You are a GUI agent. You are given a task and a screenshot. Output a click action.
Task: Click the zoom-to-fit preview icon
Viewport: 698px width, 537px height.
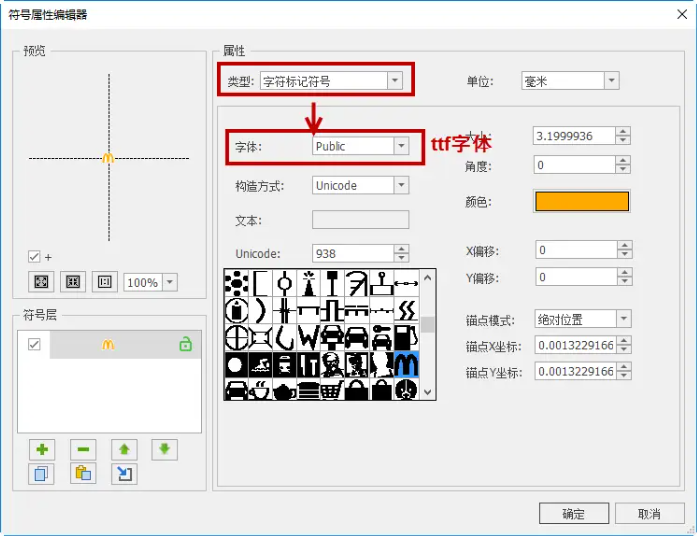(x=41, y=282)
